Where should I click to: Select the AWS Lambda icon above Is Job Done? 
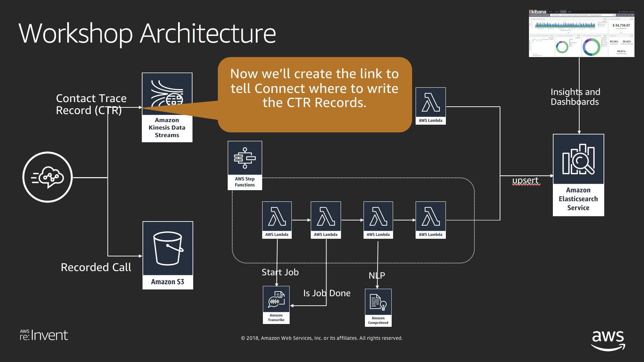(326, 220)
